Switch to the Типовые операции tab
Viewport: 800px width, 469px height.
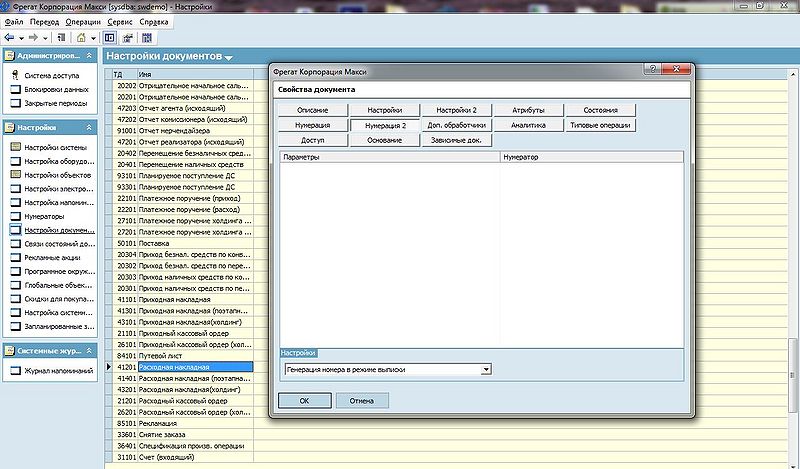pos(601,125)
